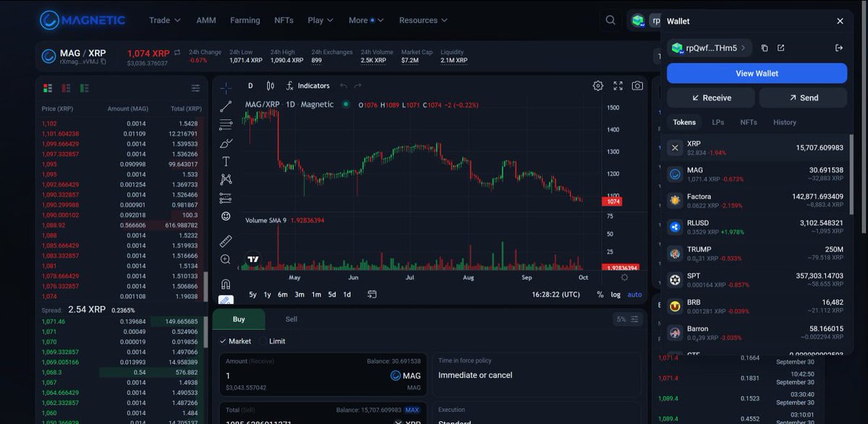
Task: Select the text annotation tool
Action: pos(226,161)
